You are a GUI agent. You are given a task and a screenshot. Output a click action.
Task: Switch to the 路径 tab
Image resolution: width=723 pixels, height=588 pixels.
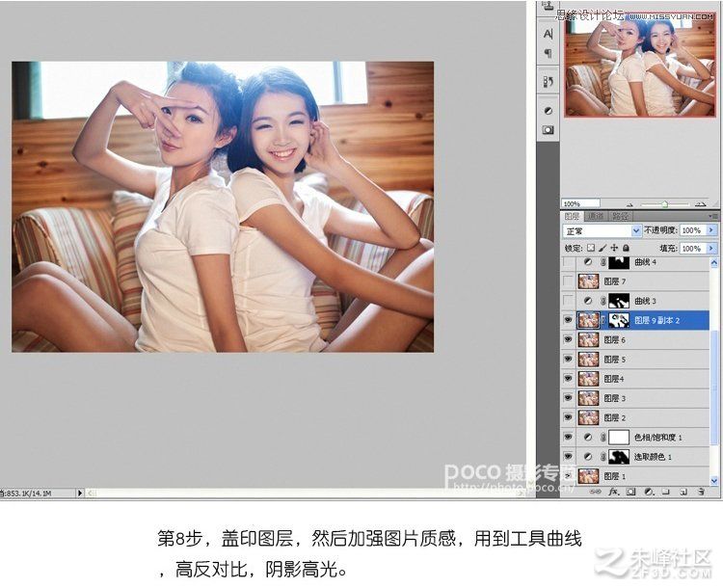[x=620, y=216]
